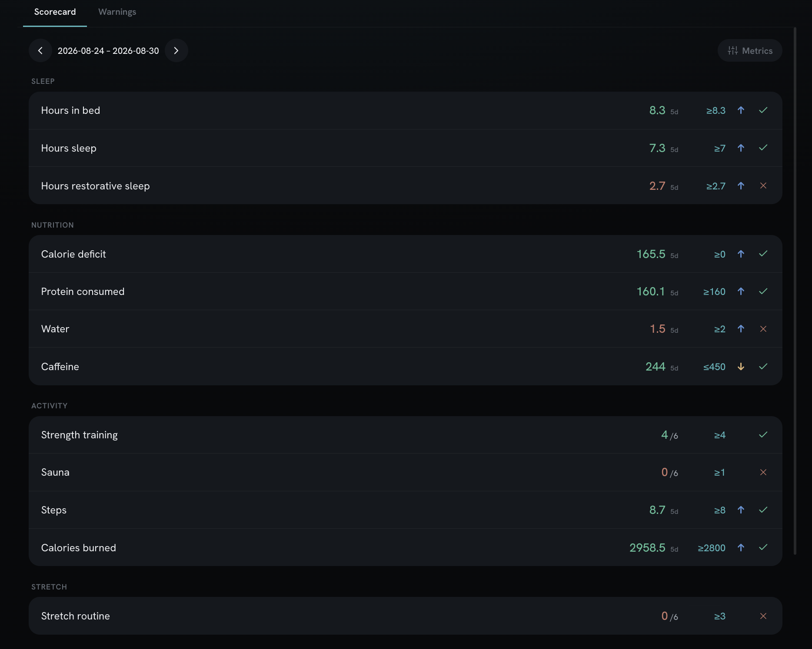Open the Hours restorative sleep label

[x=95, y=186]
